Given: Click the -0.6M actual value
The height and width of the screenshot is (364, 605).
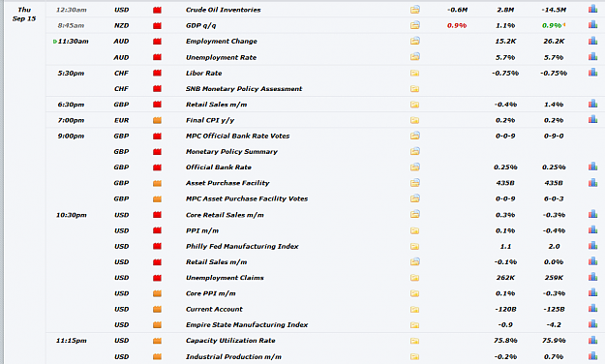Looking at the screenshot, I should point(457,10).
